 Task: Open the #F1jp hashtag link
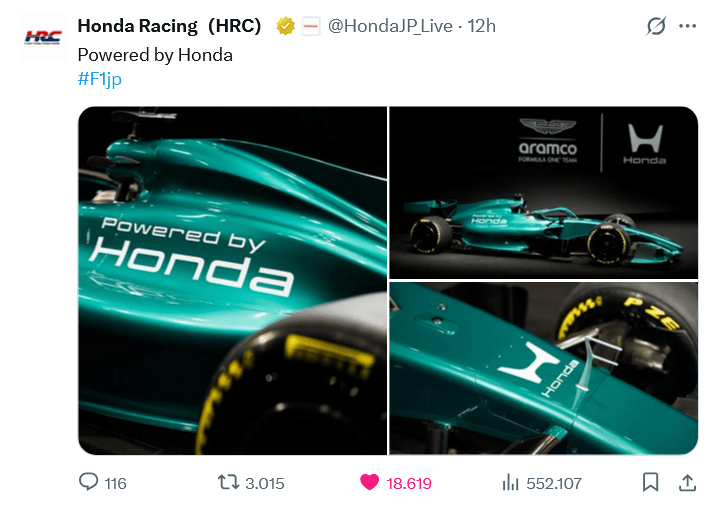pyautogui.click(x=99, y=79)
